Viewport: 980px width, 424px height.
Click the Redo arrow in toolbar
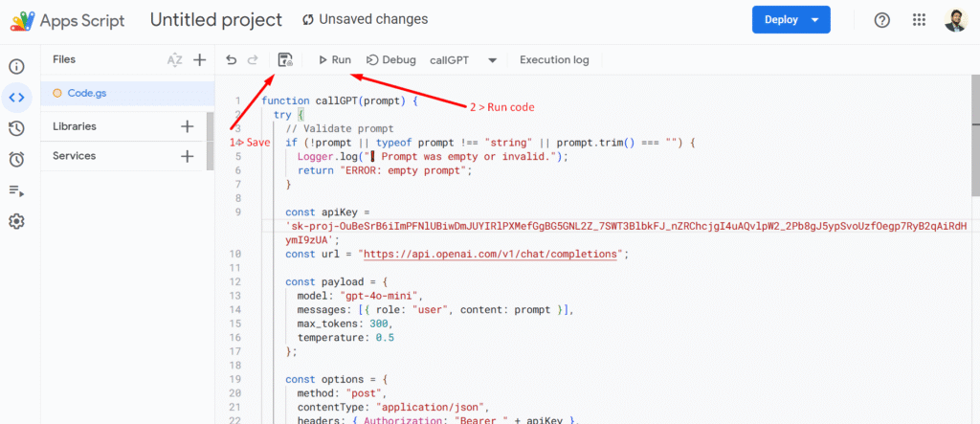253,60
